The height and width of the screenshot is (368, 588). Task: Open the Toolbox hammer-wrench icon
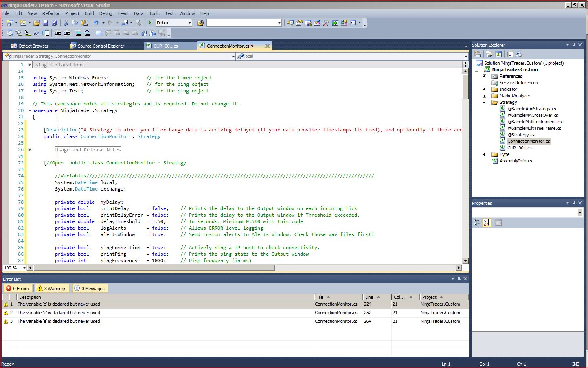pos(326,23)
